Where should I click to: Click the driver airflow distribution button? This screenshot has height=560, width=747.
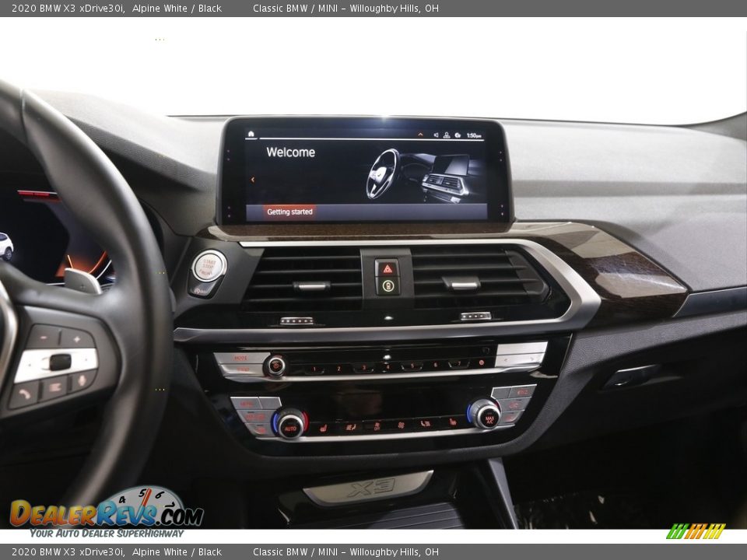tap(350, 428)
